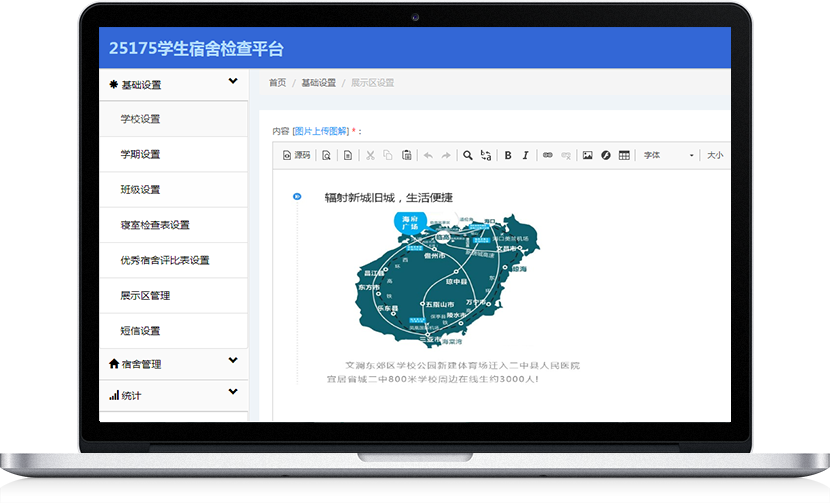This screenshot has width=830, height=503.
Task: Insert a hyperlink with the link icon
Action: 547,155
